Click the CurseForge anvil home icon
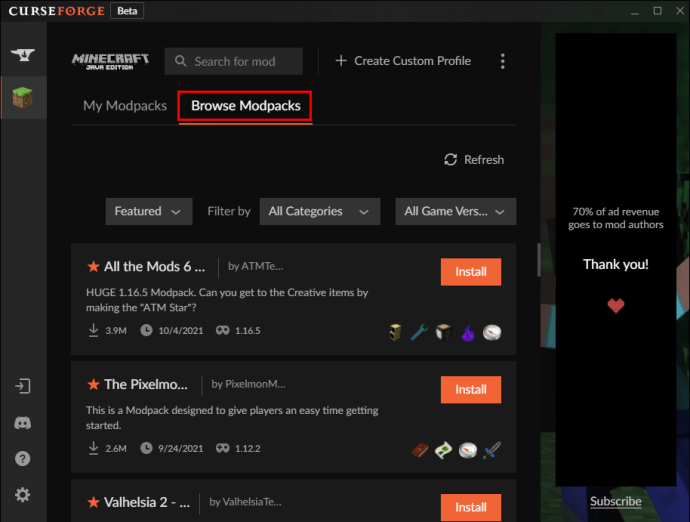 [22, 55]
